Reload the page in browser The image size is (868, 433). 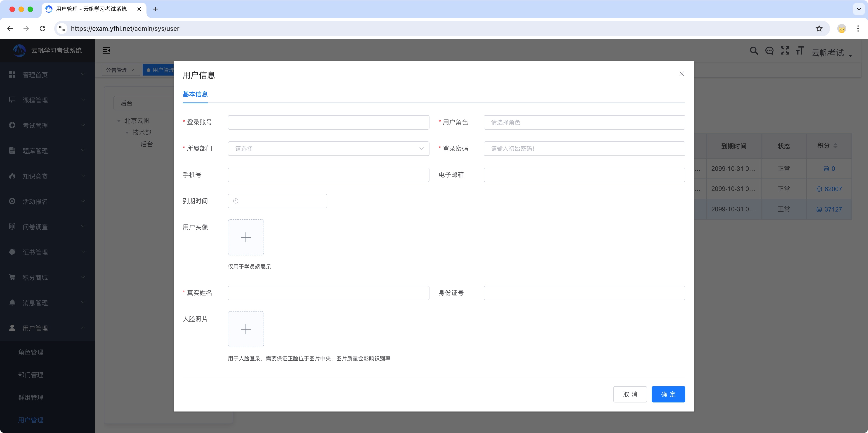pyautogui.click(x=42, y=29)
